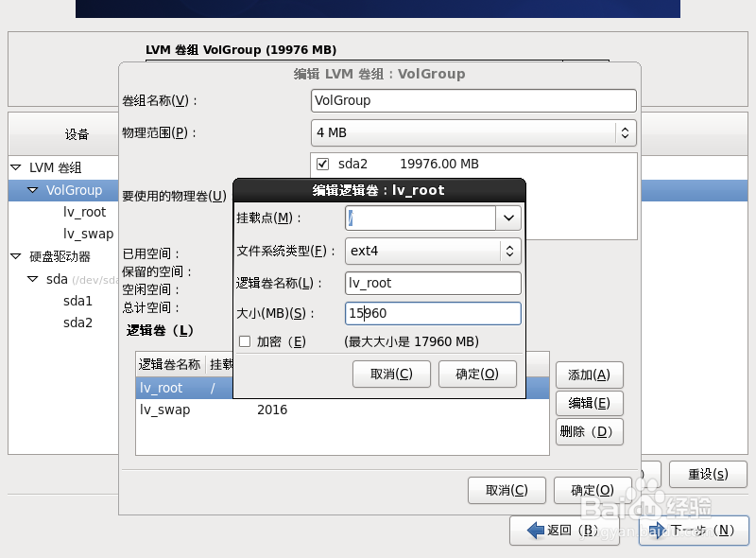
Task: Click the 删除 button
Action: (589, 431)
